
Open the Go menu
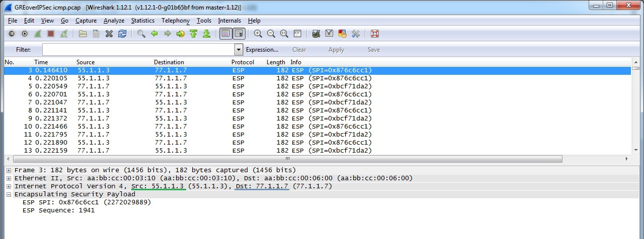tap(64, 21)
